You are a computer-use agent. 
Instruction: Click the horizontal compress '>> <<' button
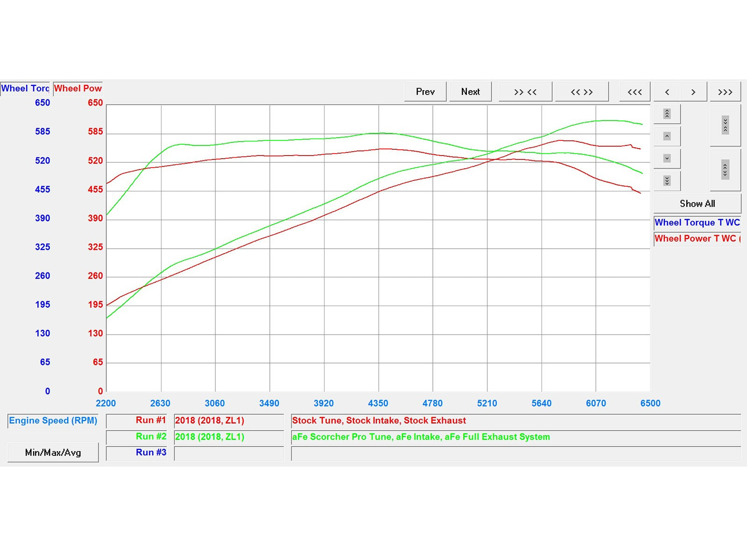click(525, 92)
